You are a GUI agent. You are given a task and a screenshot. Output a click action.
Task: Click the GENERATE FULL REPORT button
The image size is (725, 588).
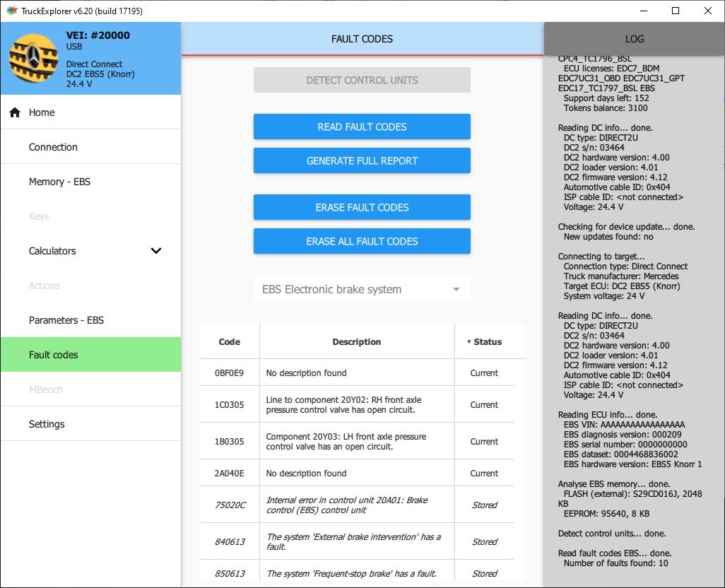pos(362,161)
